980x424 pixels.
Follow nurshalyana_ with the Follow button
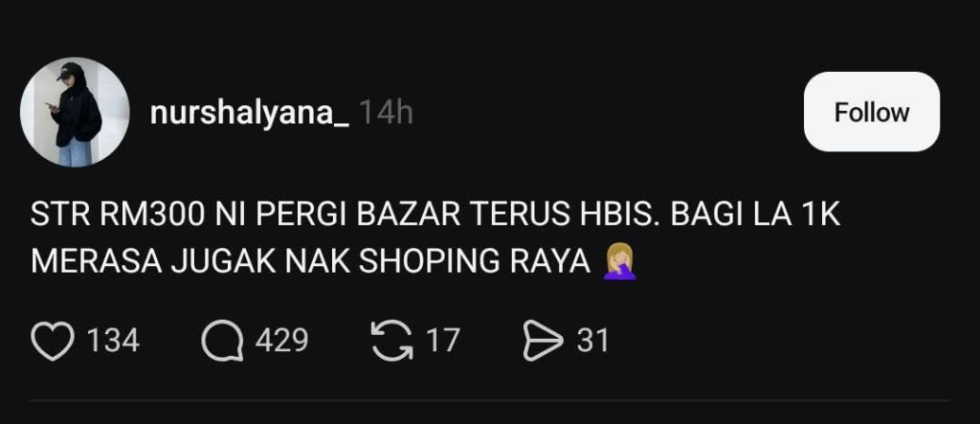[871, 112]
